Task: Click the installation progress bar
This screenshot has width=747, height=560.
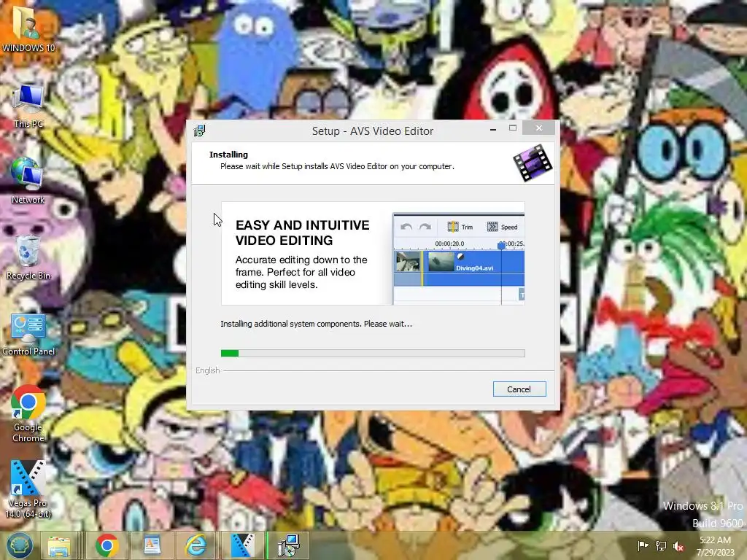Action: [x=373, y=353]
